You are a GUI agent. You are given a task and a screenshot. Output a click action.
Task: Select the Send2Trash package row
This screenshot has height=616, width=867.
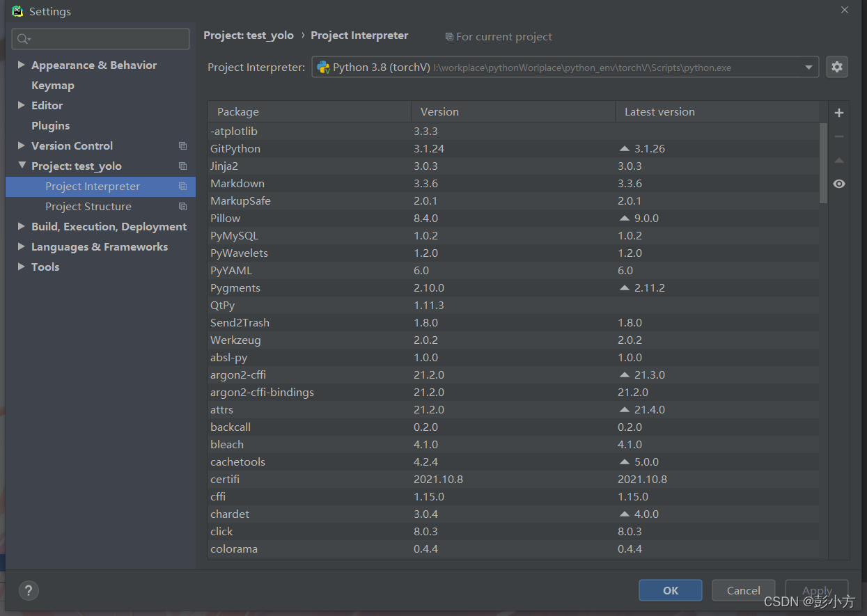pos(514,323)
